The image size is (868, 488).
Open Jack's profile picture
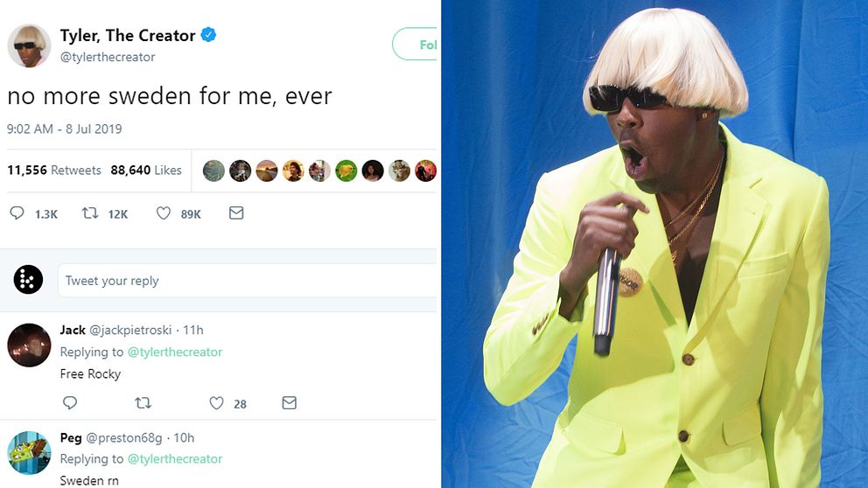click(x=29, y=345)
